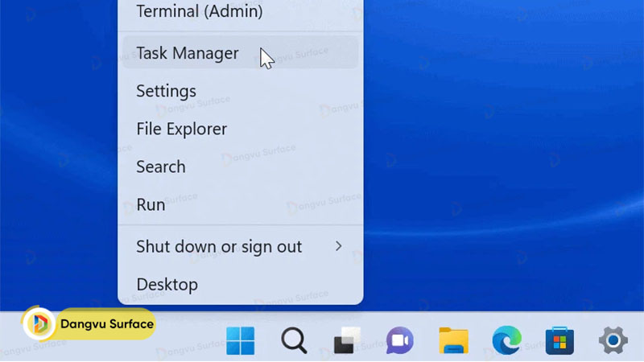Open the Microsoft Store taskbar icon
The image size is (644, 362).
tap(559, 340)
